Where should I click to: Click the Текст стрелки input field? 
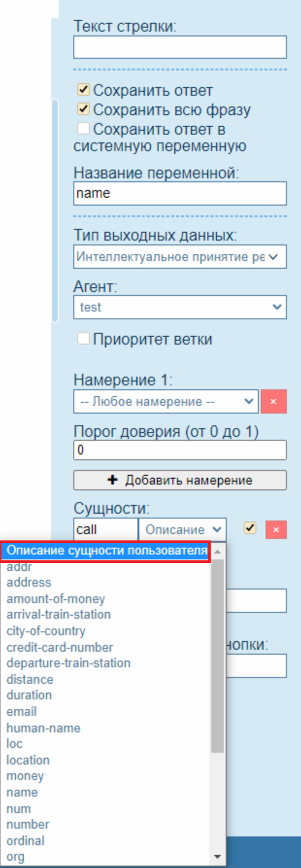tap(180, 48)
